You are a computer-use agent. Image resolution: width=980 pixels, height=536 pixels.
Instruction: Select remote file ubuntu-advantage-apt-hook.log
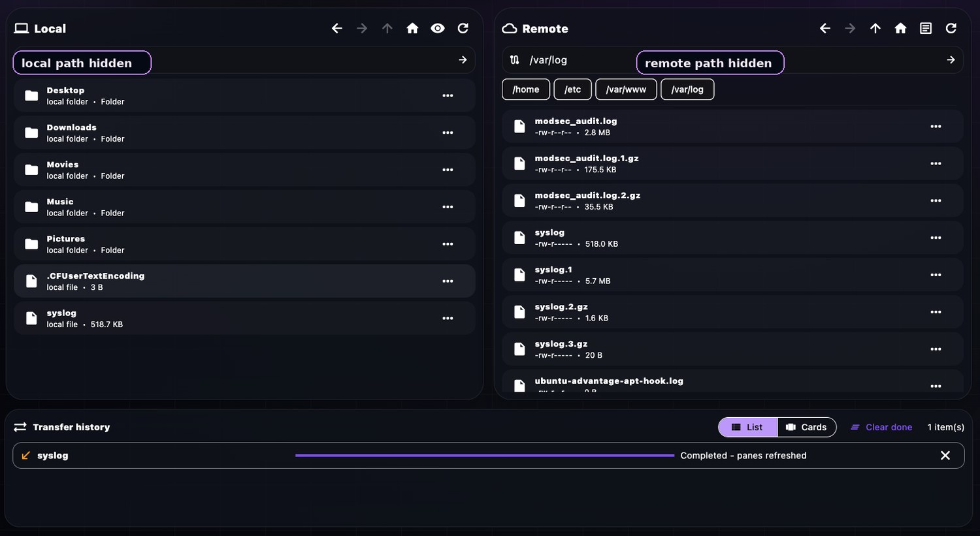pyautogui.click(x=732, y=382)
